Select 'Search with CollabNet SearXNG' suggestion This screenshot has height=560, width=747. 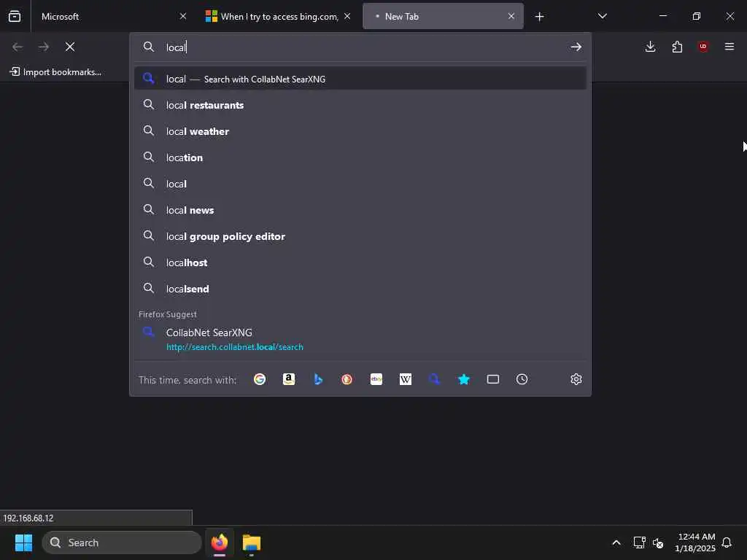pos(360,79)
